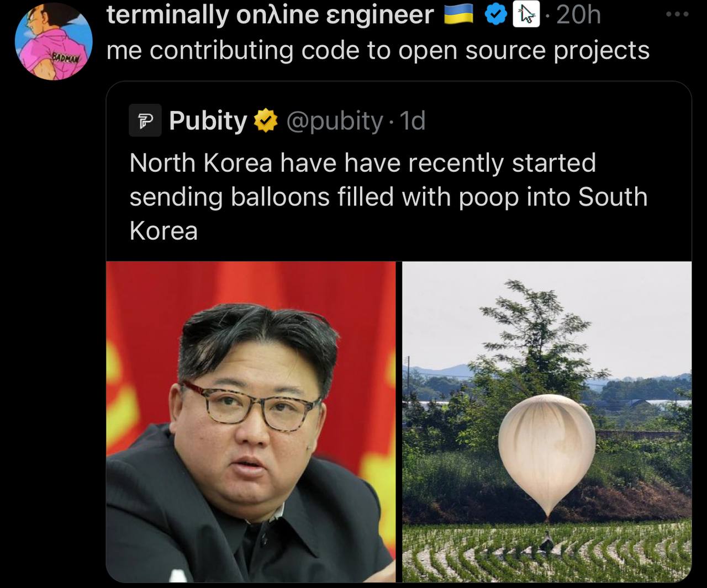The height and width of the screenshot is (588, 707).
Task: Click the crop rows below the balloon
Action: (x=547, y=552)
